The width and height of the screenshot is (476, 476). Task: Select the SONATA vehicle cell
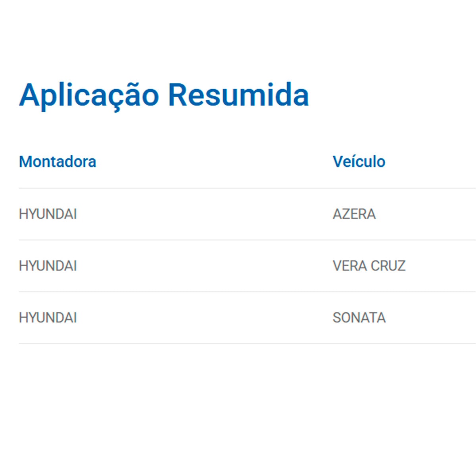(x=359, y=318)
